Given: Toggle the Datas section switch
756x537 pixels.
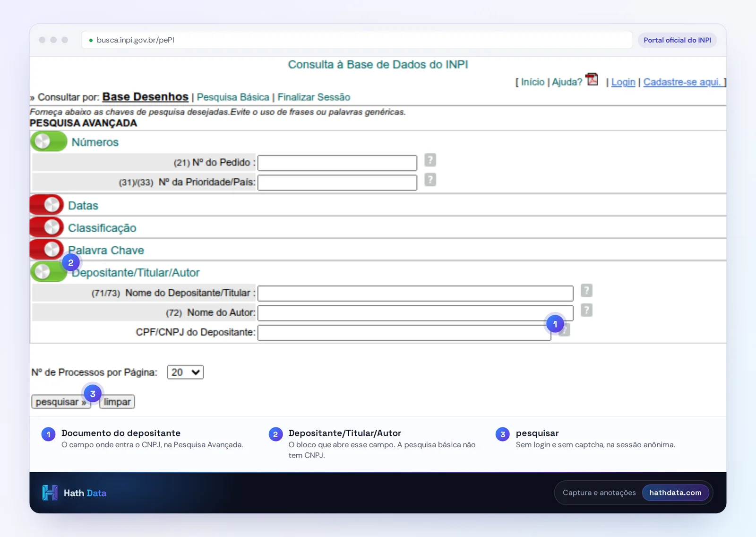Looking at the screenshot, I should tap(47, 205).
